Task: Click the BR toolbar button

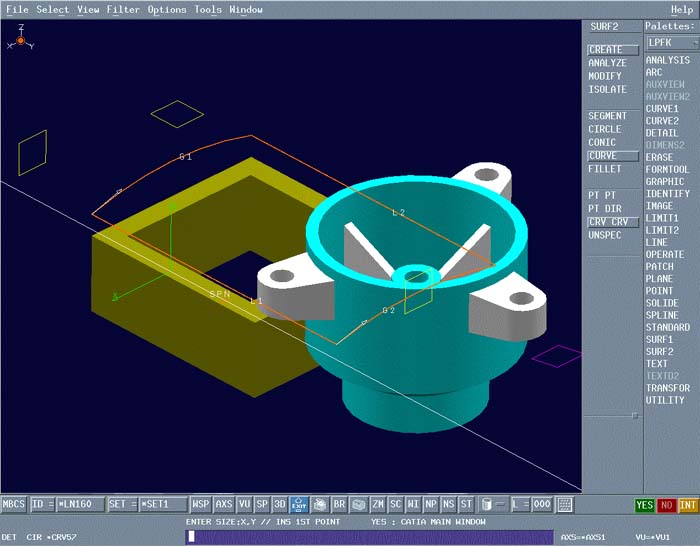Action: coord(339,505)
